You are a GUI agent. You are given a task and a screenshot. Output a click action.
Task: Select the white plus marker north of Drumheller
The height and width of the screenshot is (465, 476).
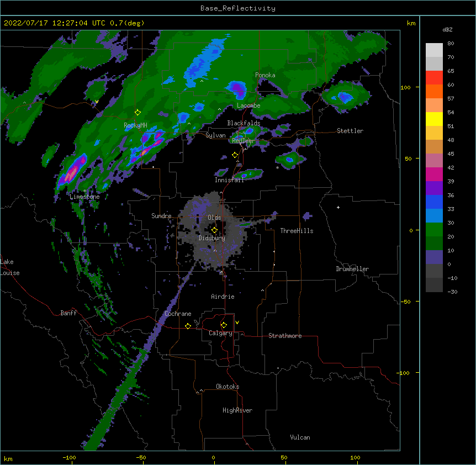[x=338, y=207]
